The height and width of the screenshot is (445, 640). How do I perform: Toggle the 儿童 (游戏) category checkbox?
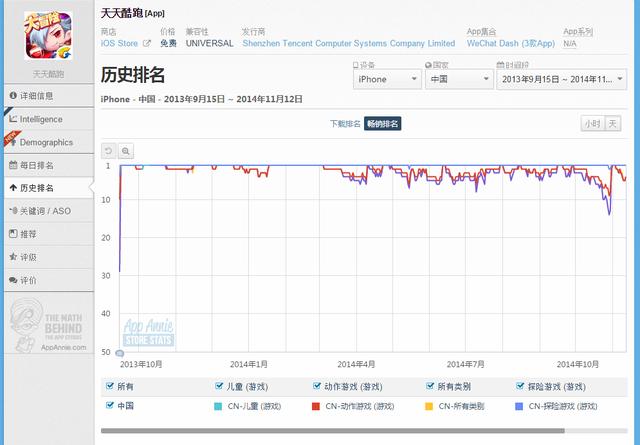click(x=219, y=386)
